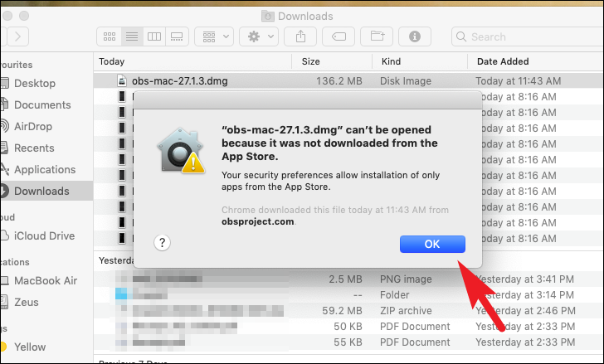Click the Get Info toolbar icon

[x=415, y=36]
